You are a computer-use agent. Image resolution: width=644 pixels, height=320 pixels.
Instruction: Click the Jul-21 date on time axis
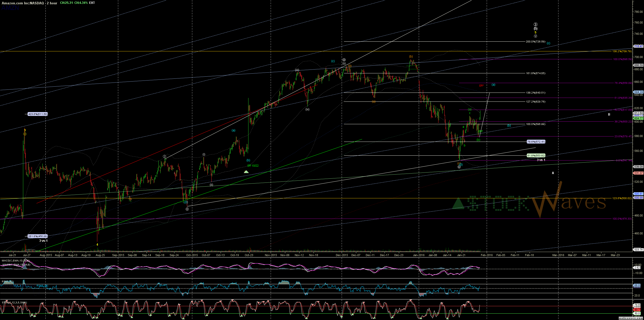[x=12, y=255]
